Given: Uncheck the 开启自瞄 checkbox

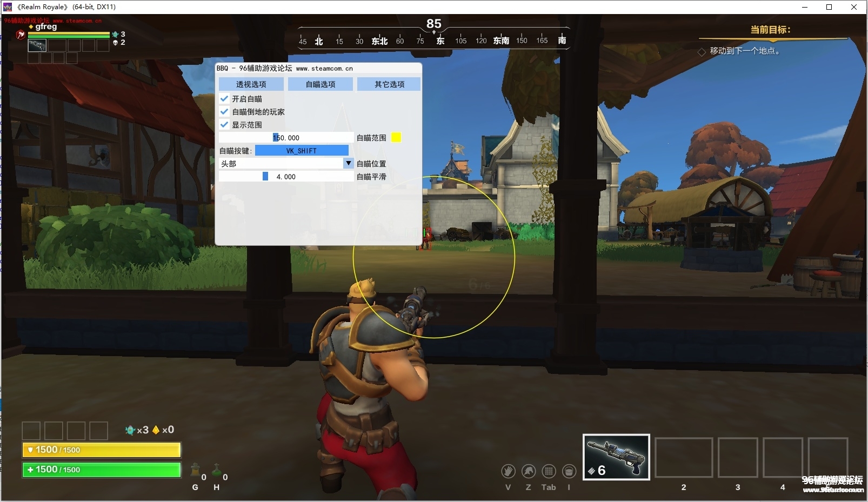Looking at the screenshot, I should 224,99.
